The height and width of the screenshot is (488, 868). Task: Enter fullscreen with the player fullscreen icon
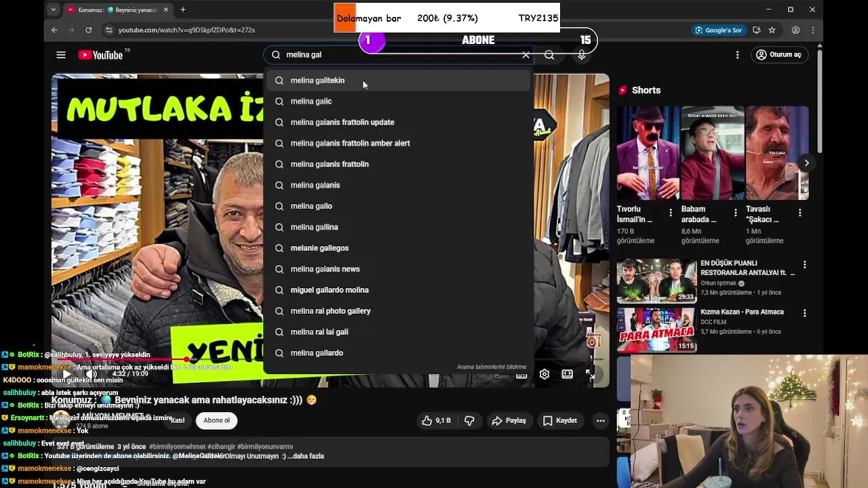(x=590, y=374)
